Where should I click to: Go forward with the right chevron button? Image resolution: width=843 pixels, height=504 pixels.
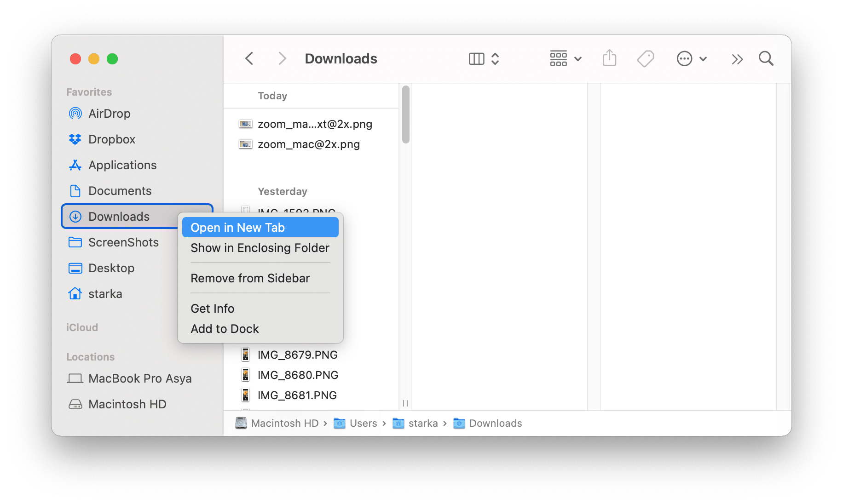click(x=282, y=59)
